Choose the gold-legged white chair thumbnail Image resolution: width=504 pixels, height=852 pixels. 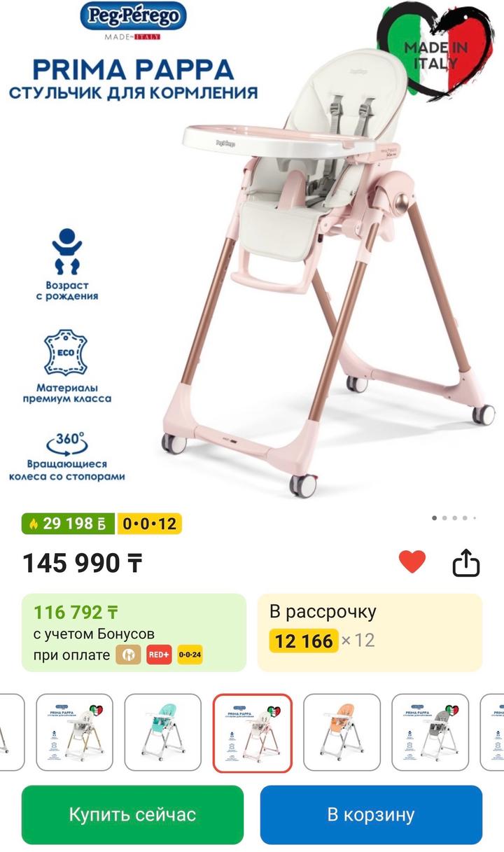(75, 732)
